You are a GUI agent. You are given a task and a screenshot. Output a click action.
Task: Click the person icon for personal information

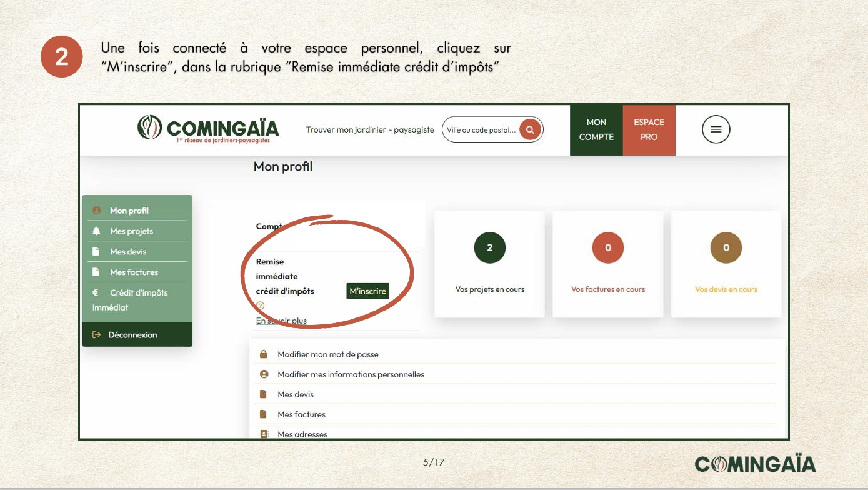coord(264,374)
